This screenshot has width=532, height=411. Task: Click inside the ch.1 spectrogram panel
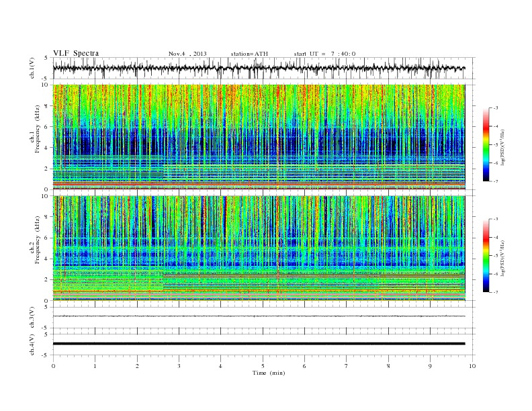coord(259,137)
